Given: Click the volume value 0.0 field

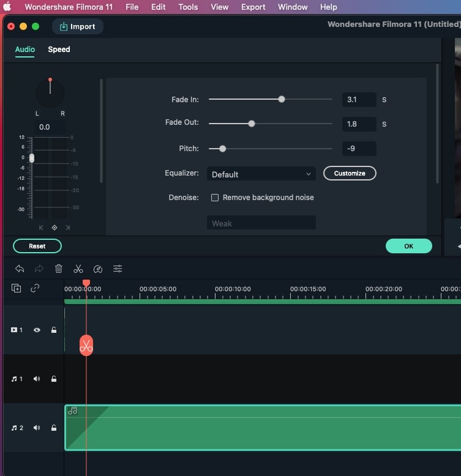Looking at the screenshot, I should click(x=50, y=127).
